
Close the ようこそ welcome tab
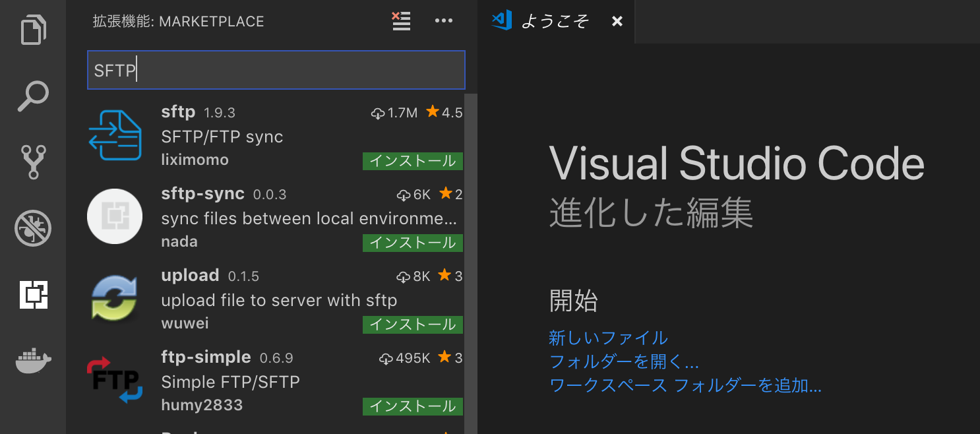point(617,22)
